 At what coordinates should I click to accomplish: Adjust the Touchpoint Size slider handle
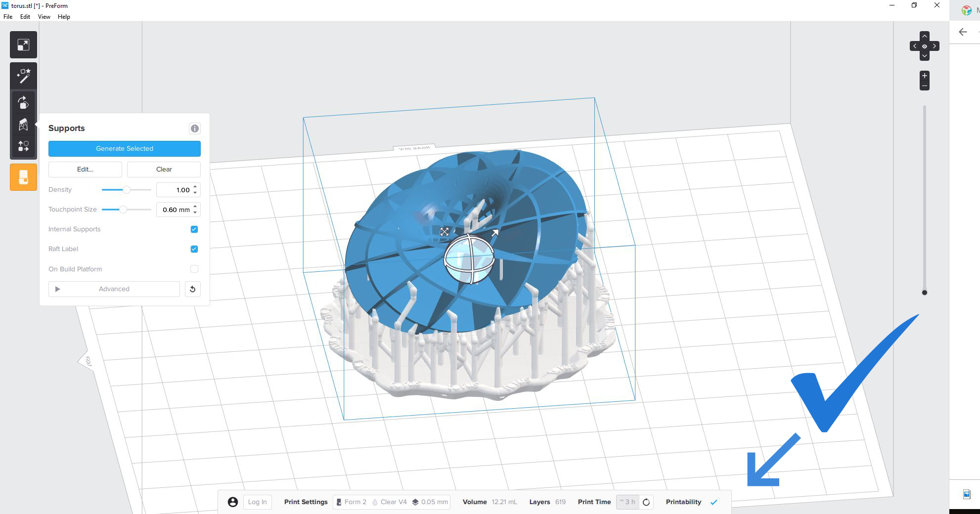pos(123,210)
